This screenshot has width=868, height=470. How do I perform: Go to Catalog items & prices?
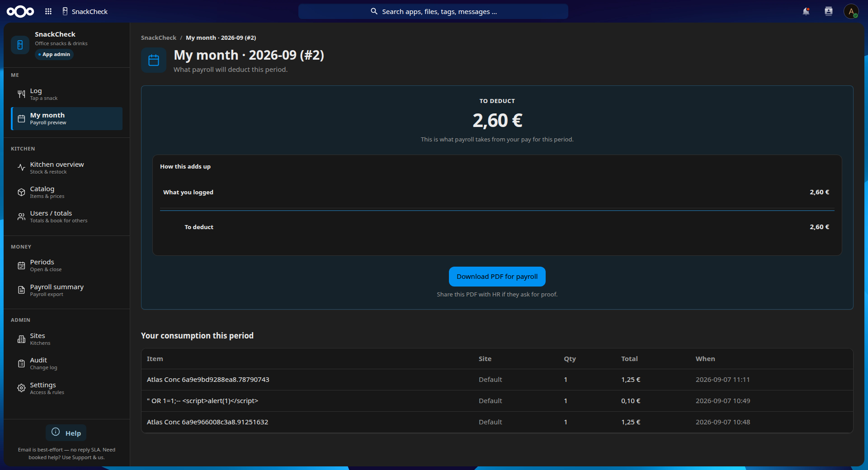(67, 192)
